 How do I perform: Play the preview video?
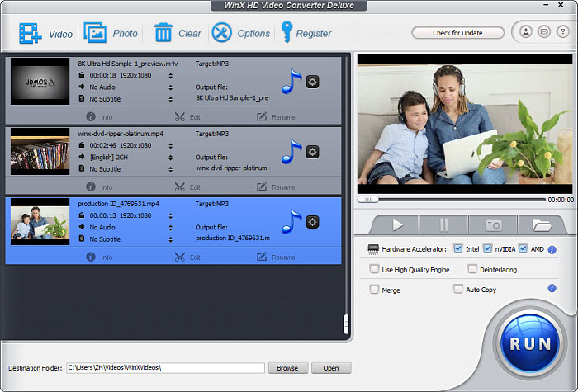(396, 224)
